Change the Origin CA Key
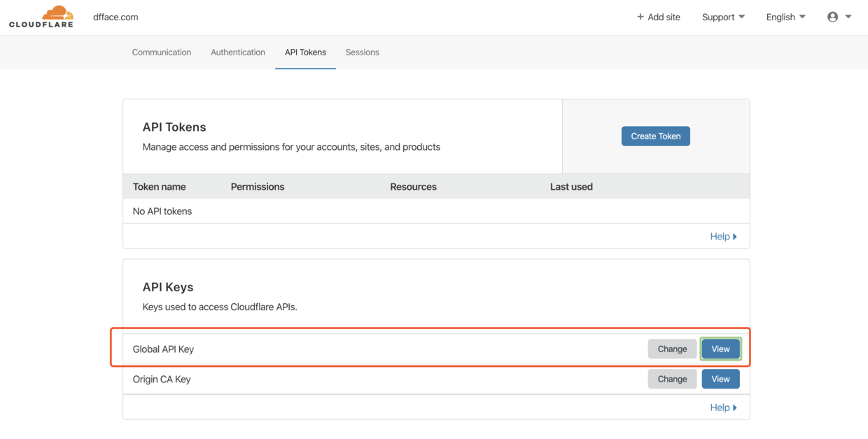Screen dimensions: 868x439 click(671, 378)
